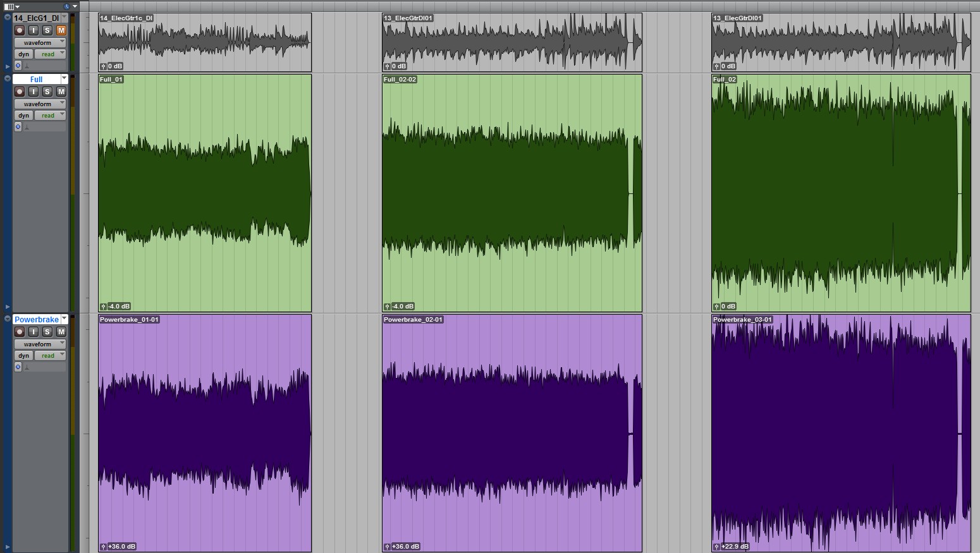980x553 pixels.
Task: Click the clip gain icon on Full_01 clip
Action: (104, 307)
